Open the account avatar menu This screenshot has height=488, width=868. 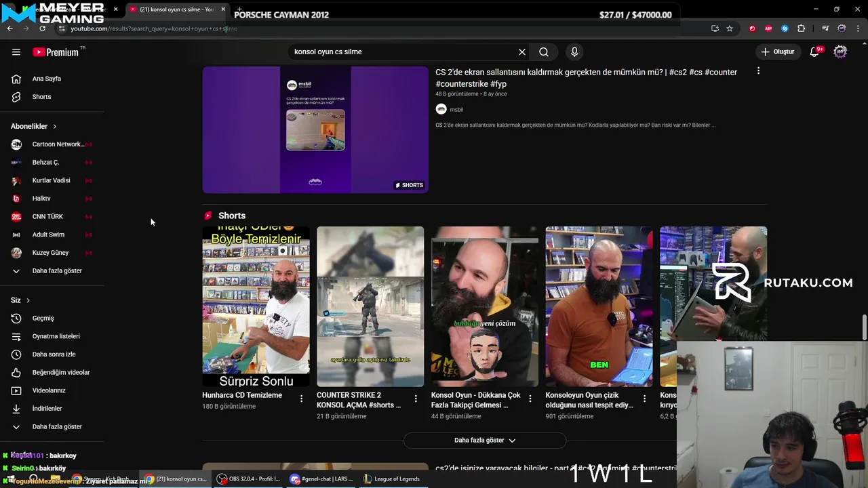coord(840,52)
